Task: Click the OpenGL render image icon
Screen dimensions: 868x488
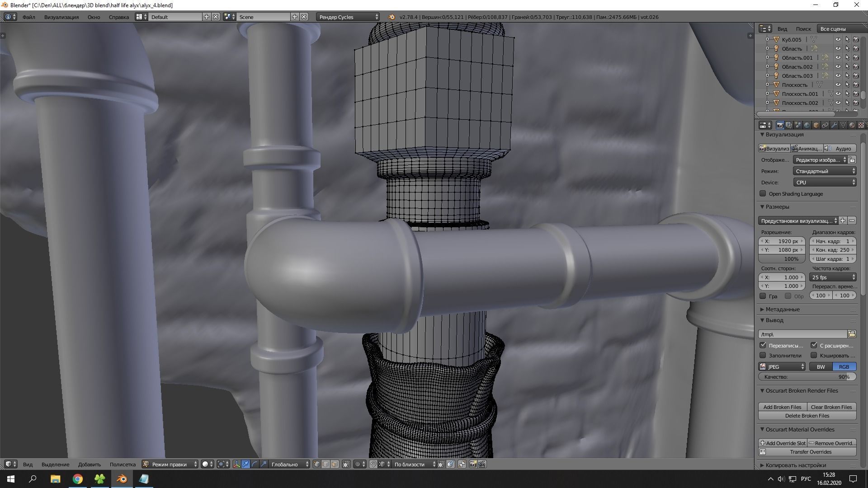Action: pyautogui.click(x=473, y=464)
